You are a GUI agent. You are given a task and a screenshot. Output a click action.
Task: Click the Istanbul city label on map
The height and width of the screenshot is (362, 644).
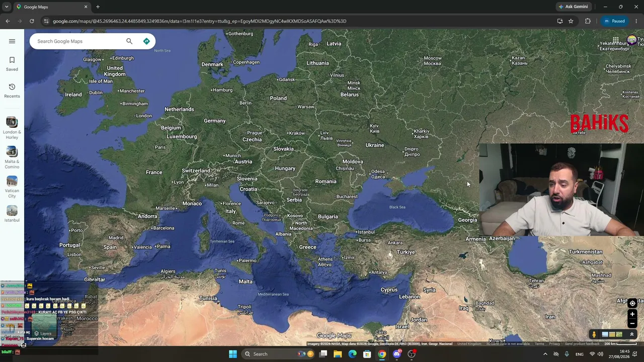pos(366,232)
